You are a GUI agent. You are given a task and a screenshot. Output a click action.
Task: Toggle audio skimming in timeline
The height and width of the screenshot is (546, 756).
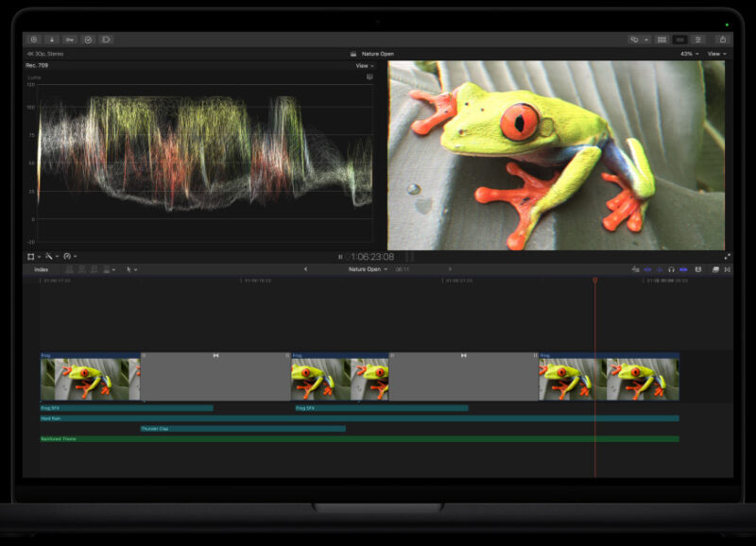click(660, 269)
